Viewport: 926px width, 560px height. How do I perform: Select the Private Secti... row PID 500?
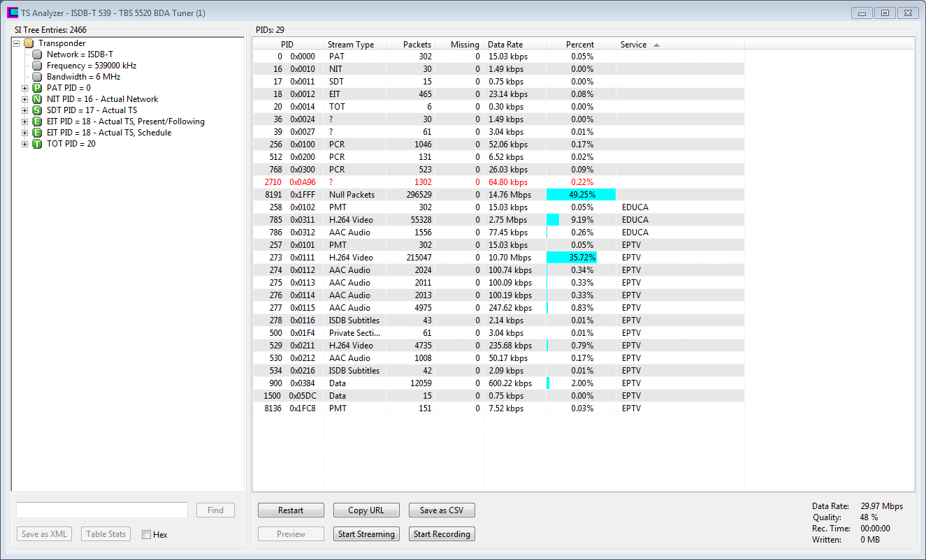498,333
